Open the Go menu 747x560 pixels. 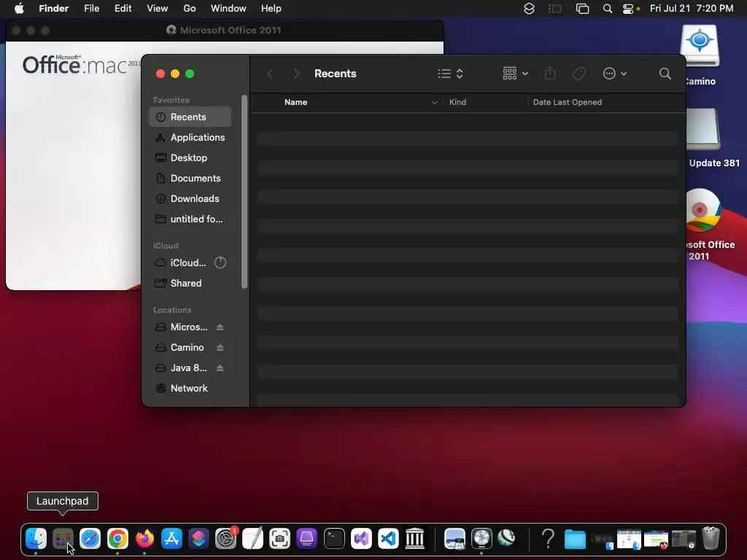click(190, 9)
